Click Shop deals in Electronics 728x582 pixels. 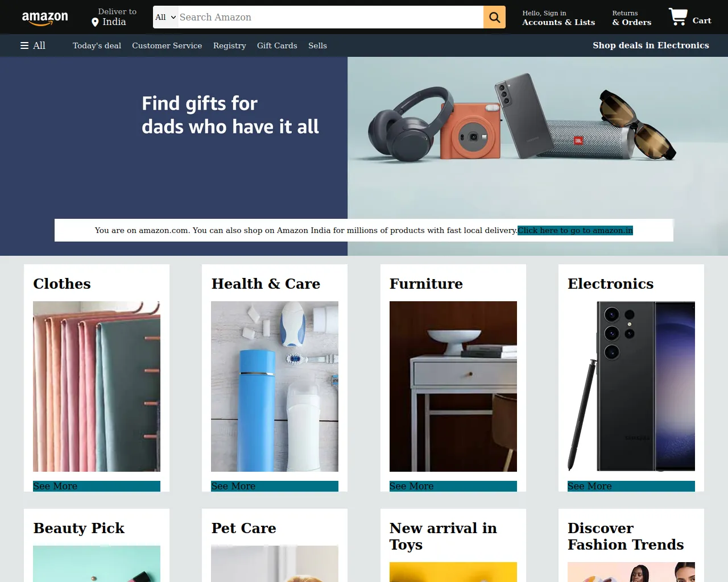tap(651, 45)
